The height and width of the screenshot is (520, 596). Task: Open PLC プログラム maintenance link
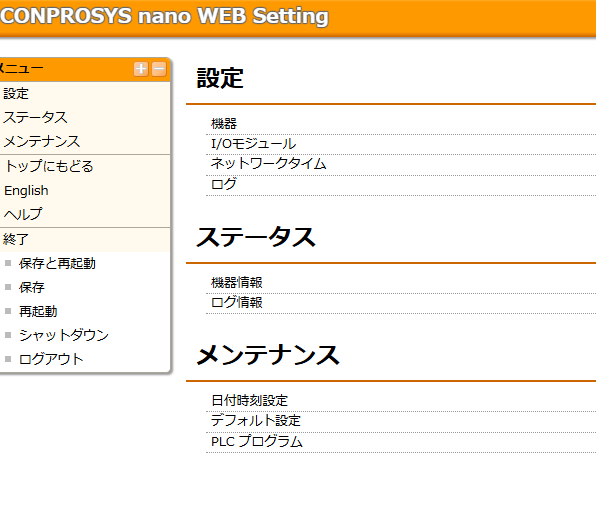257,442
